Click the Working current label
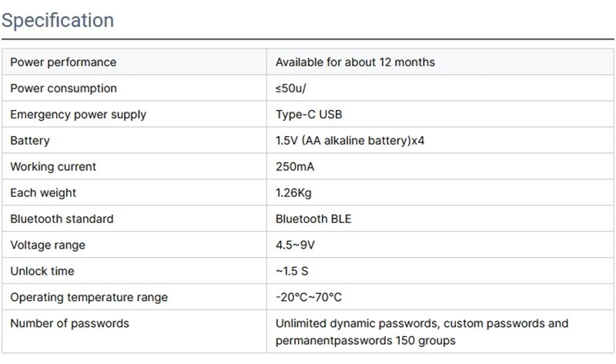The width and height of the screenshot is (616, 364). pyautogui.click(x=53, y=167)
